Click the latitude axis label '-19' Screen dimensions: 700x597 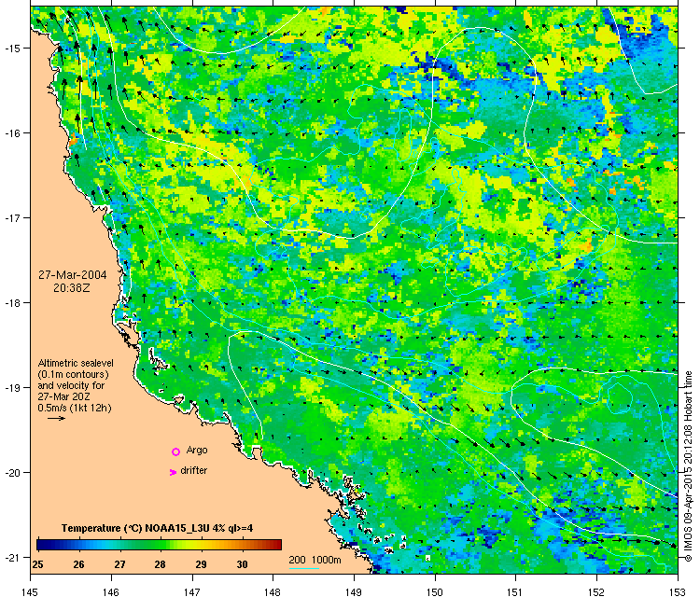coord(11,387)
